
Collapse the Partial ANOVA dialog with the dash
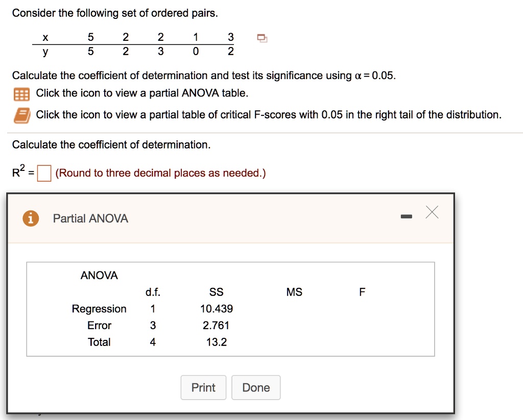point(407,216)
